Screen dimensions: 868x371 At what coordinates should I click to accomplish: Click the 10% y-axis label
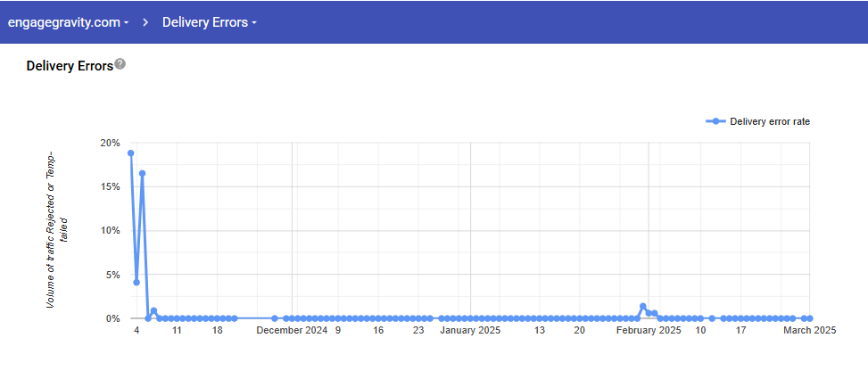point(110,230)
